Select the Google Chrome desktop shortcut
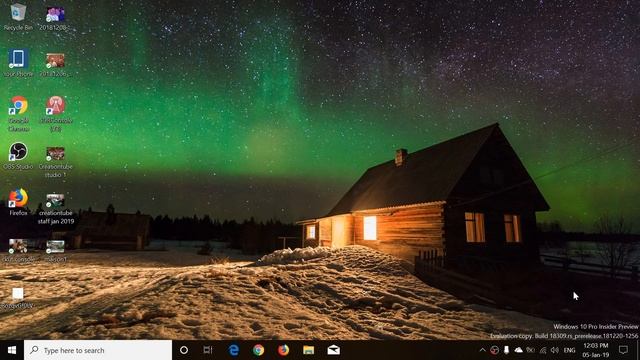640x360 pixels. coord(18,114)
